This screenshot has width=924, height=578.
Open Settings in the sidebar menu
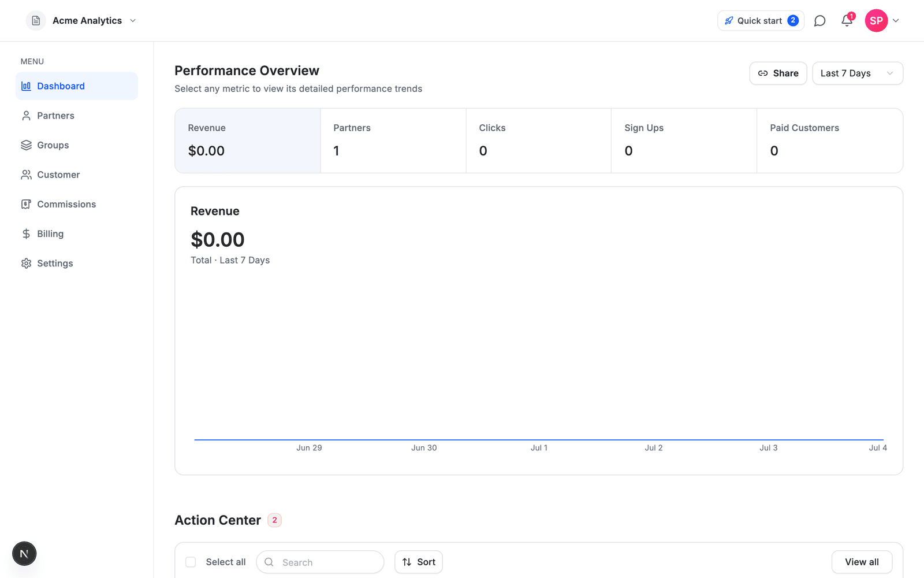click(77, 263)
